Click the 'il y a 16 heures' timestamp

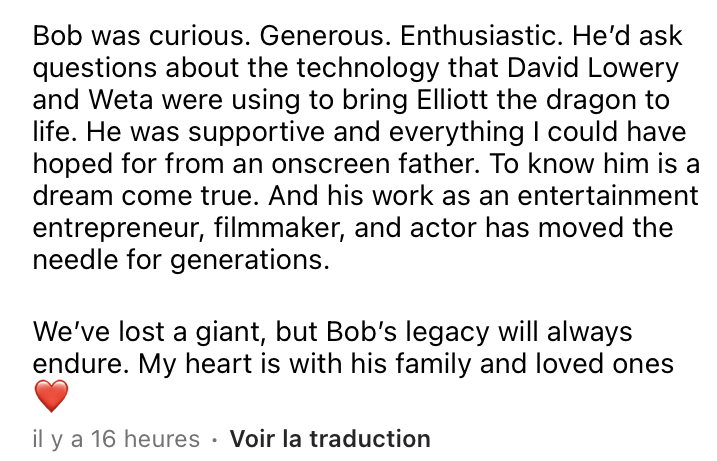(116, 439)
